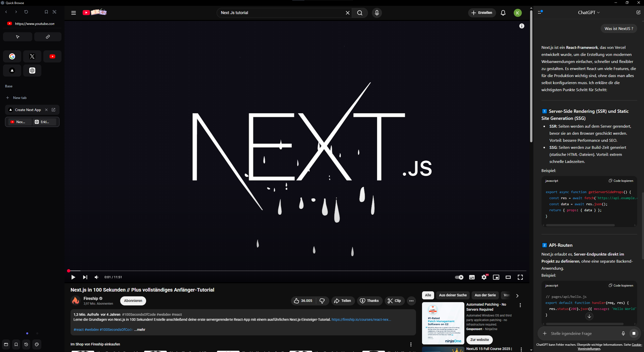Click the red playhead on the timeline

69,271
